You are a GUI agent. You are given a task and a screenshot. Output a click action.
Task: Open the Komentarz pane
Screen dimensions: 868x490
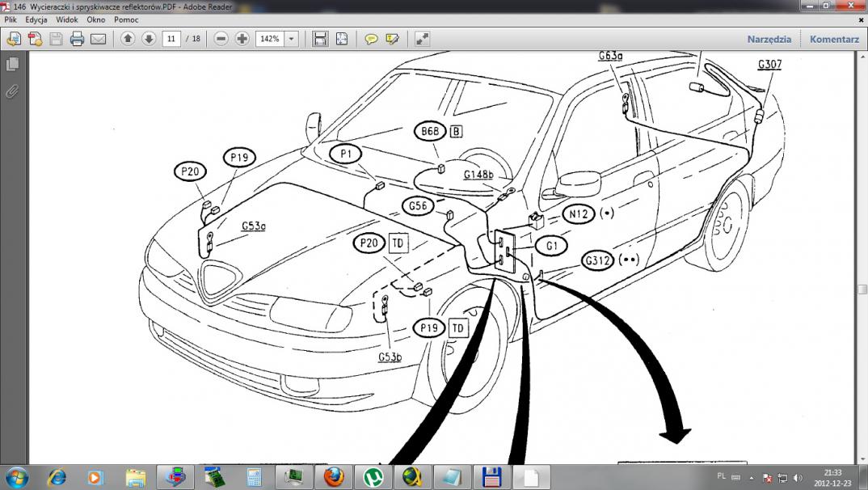[x=834, y=39]
